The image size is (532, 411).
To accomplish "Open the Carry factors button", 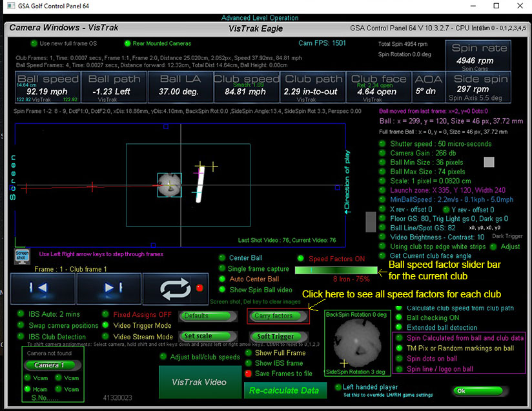I will coord(278,316).
